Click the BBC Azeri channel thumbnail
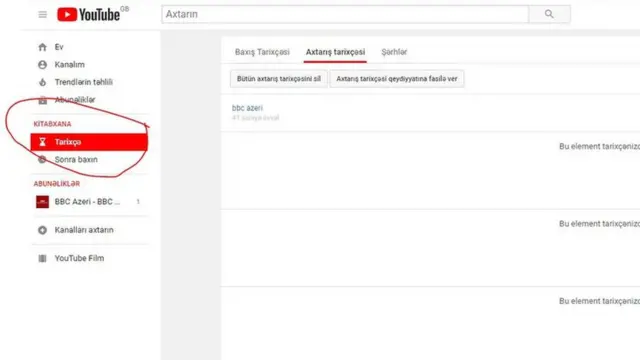This screenshot has height=360, width=640. [42, 202]
